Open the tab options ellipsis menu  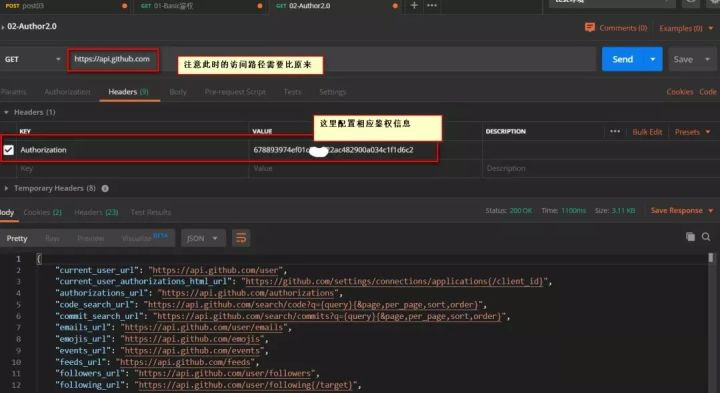(x=432, y=6)
